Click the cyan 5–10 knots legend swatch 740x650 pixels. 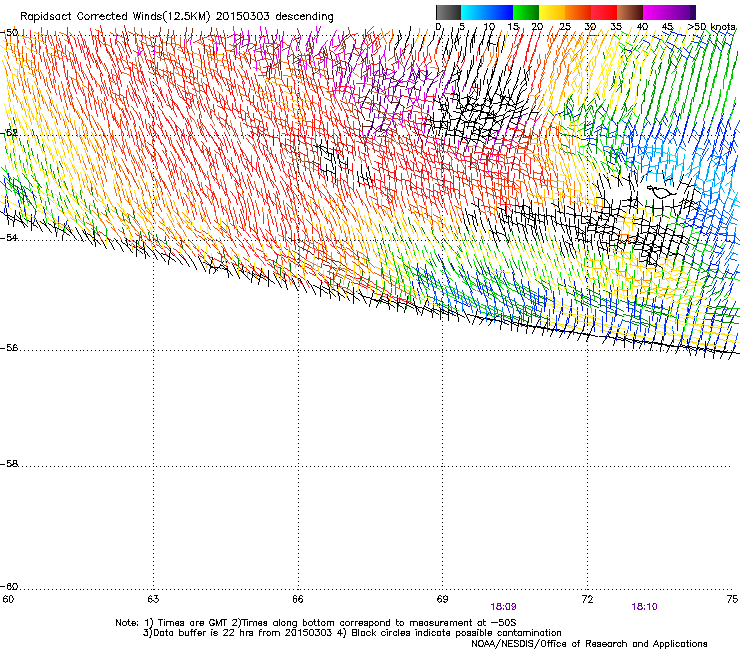474,12
